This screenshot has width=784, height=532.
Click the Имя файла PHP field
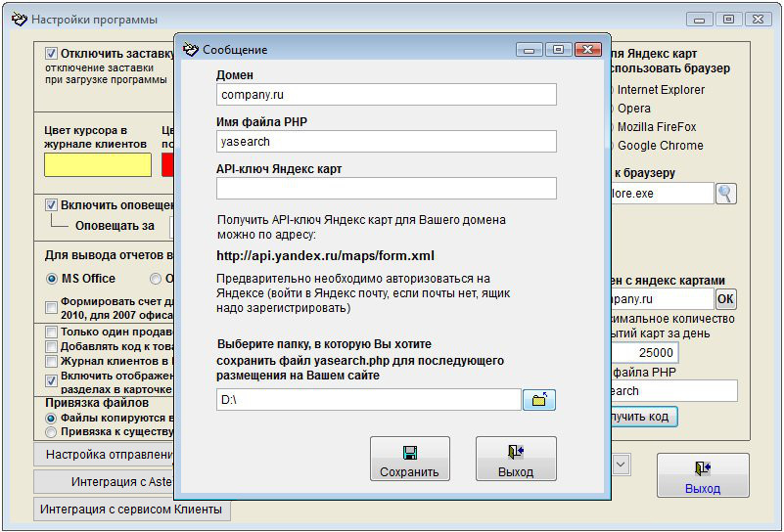coord(387,142)
